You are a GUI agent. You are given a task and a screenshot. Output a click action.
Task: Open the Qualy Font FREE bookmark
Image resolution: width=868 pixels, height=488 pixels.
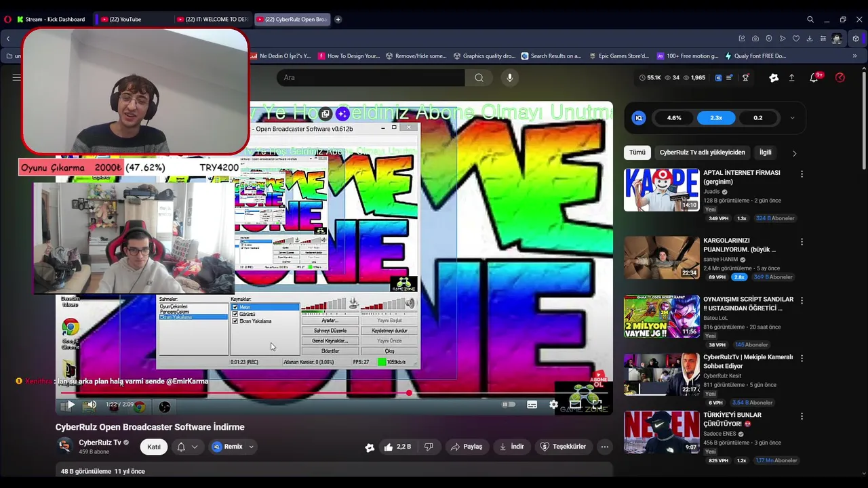[755, 56]
